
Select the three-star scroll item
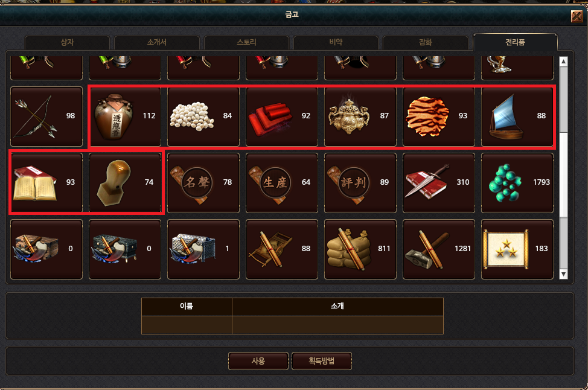click(x=517, y=249)
